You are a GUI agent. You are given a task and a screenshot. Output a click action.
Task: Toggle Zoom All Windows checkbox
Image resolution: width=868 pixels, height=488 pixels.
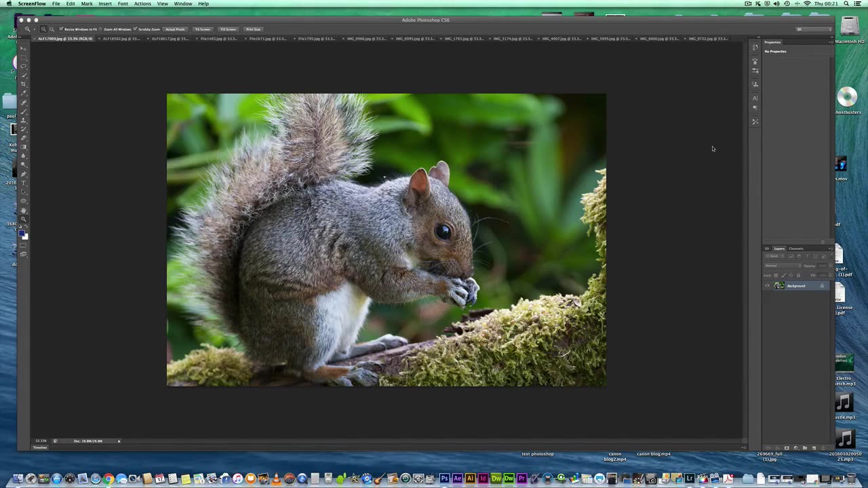[100, 29]
